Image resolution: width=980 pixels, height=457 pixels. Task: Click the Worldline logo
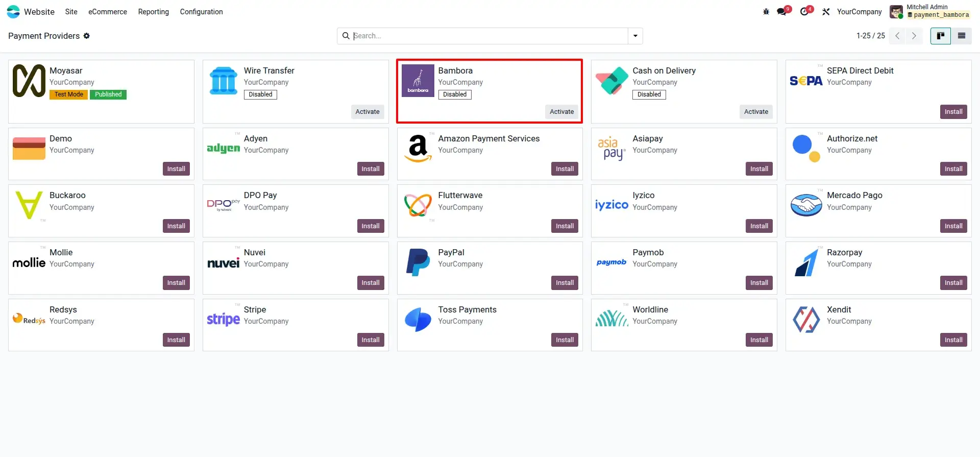612,319
